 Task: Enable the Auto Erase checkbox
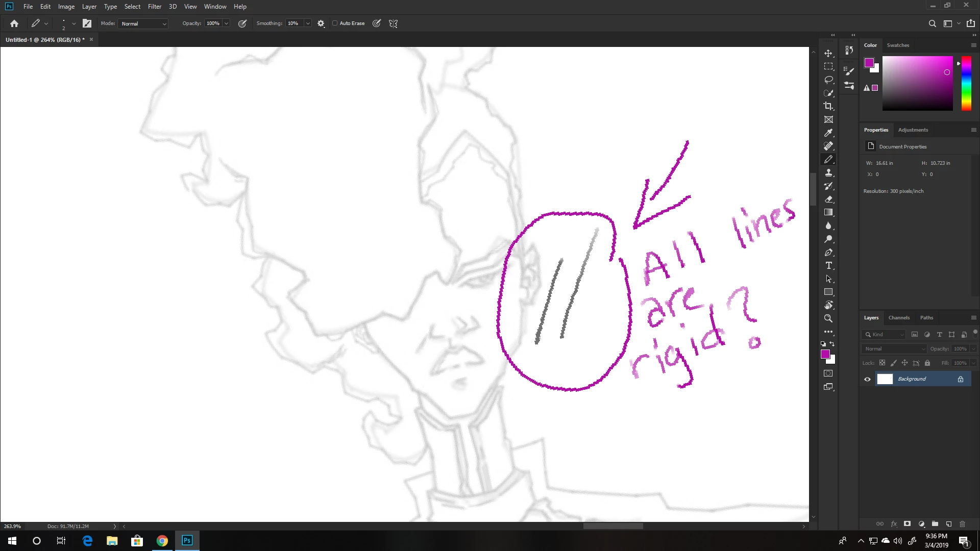335,23
